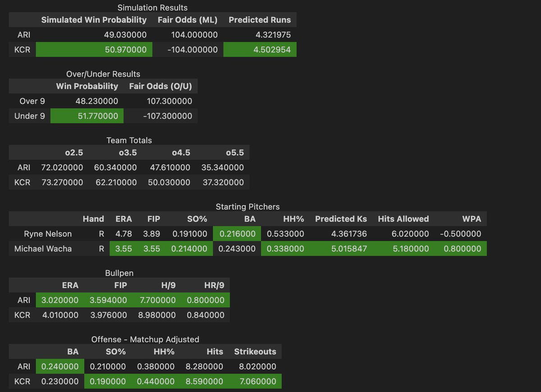Click the 'Predicted Runs' column header
The width and height of the screenshot is (541, 392).
(x=260, y=20)
